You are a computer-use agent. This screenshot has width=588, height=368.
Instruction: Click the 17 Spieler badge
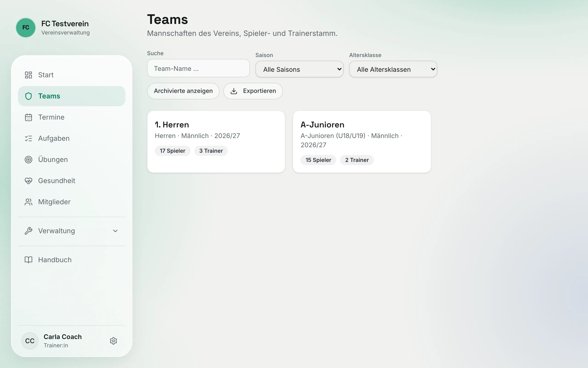coord(172,151)
